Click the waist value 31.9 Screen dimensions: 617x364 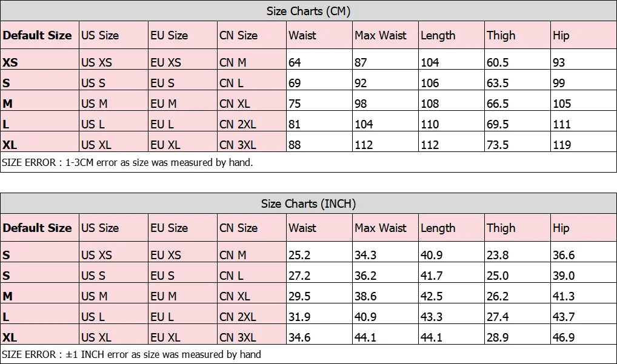(299, 317)
